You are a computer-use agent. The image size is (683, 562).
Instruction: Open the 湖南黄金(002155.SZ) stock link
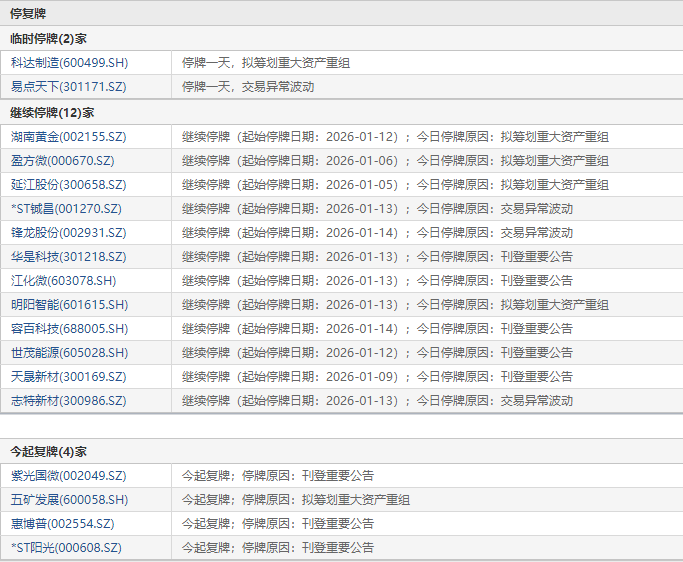pyautogui.click(x=68, y=137)
